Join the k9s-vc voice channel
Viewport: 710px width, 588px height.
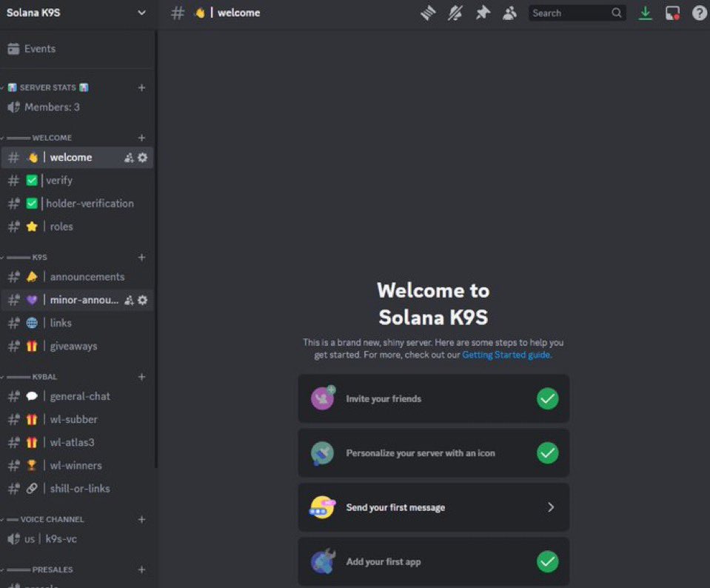[x=77, y=539]
